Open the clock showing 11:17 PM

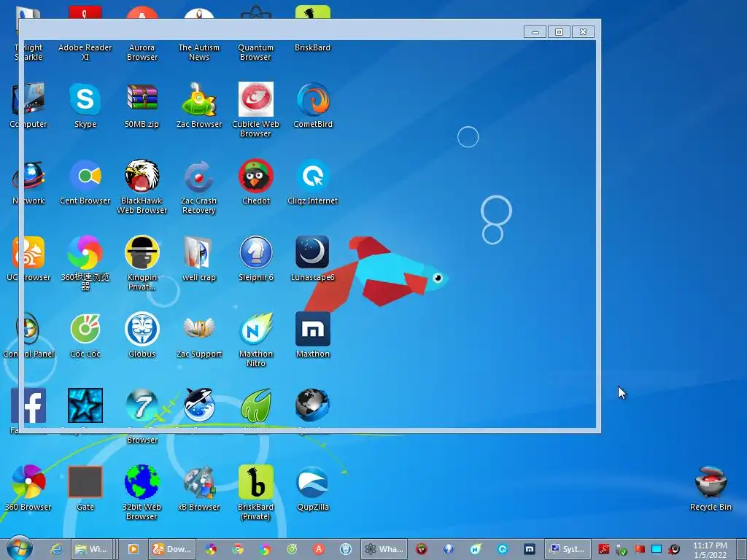click(711, 550)
